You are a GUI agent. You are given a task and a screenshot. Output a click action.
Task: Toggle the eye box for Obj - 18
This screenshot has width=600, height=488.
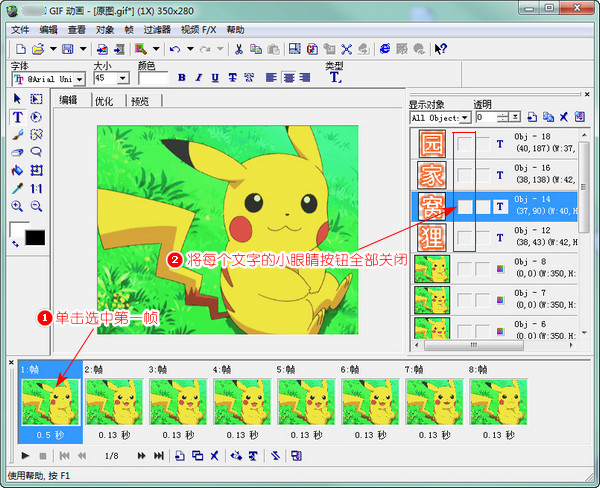tap(465, 144)
